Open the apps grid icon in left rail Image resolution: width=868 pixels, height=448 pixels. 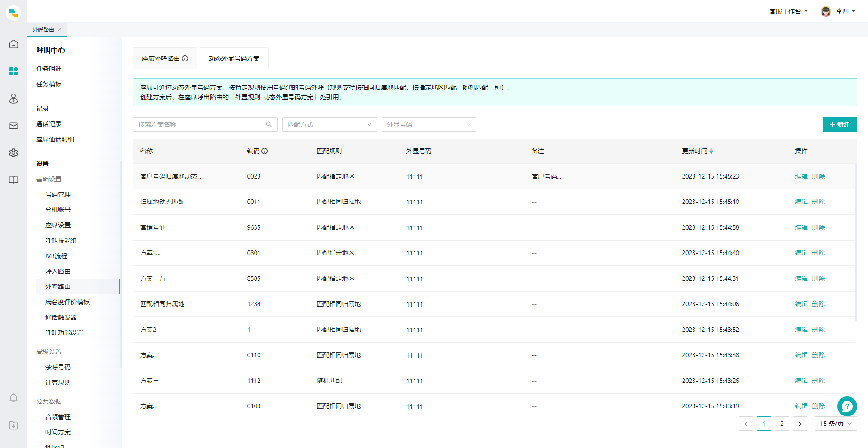(x=14, y=71)
